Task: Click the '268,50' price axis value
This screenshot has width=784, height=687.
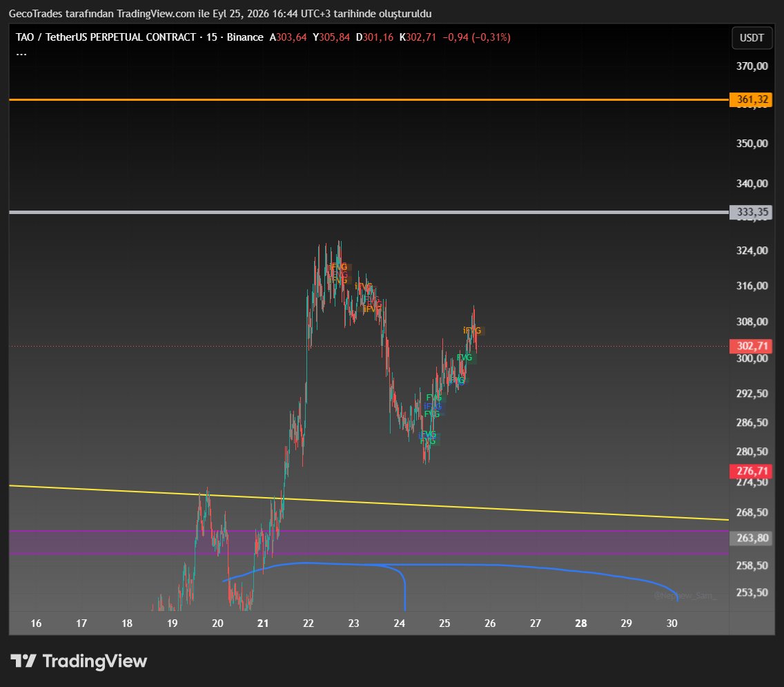Action: (x=752, y=512)
